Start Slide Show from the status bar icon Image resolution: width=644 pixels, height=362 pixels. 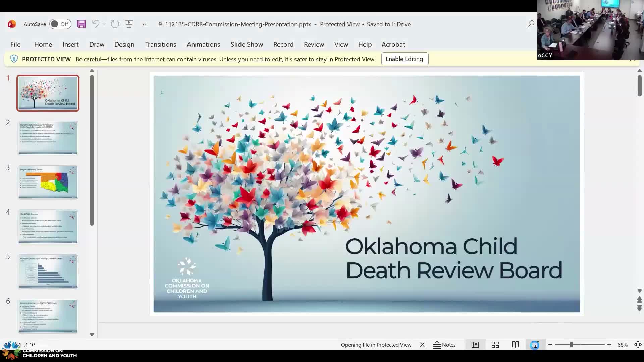[535, 345]
